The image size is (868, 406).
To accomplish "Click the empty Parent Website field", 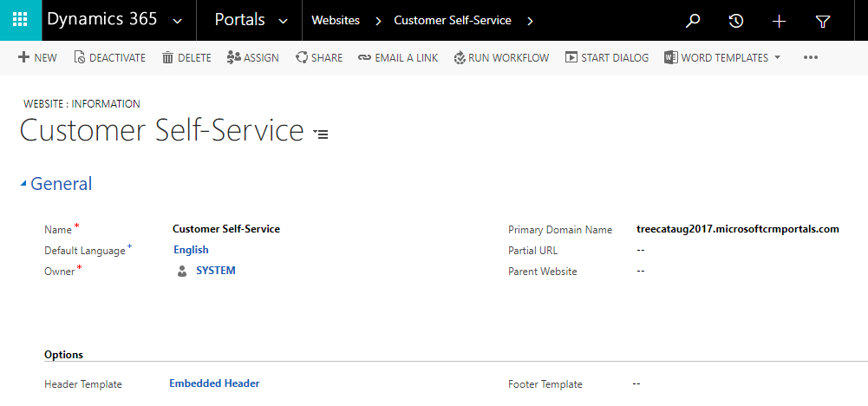I will (641, 271).
